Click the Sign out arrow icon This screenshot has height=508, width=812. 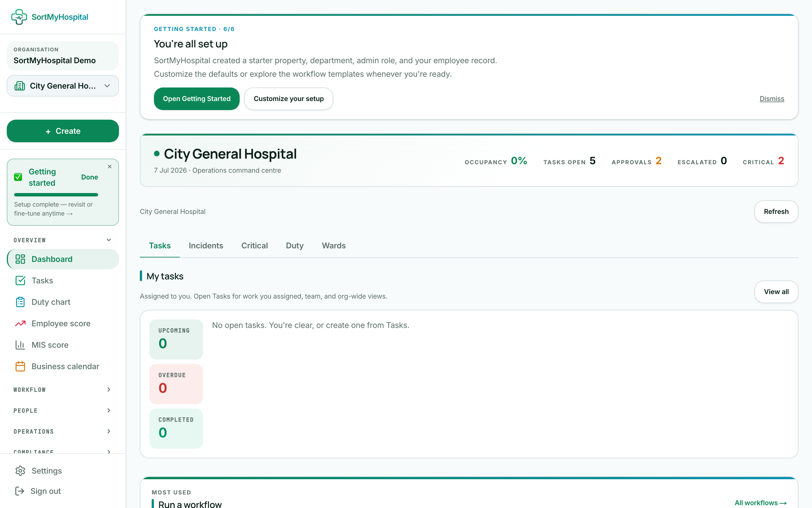click(x=20, y=491)
